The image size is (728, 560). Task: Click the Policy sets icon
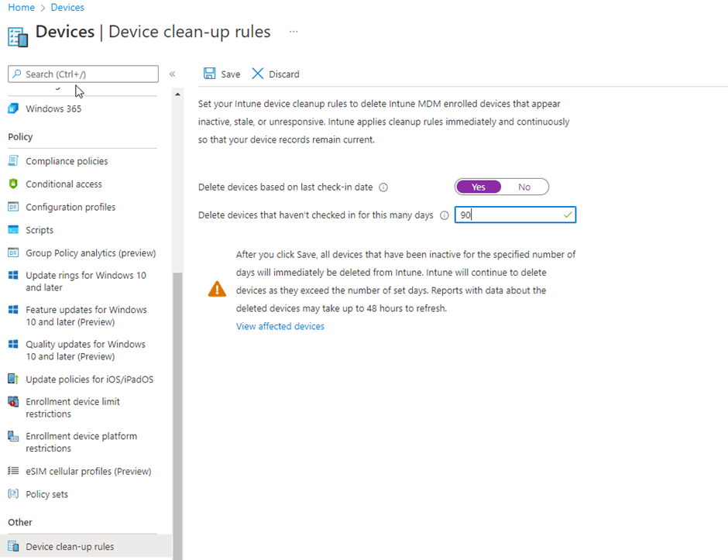point(12,494)
